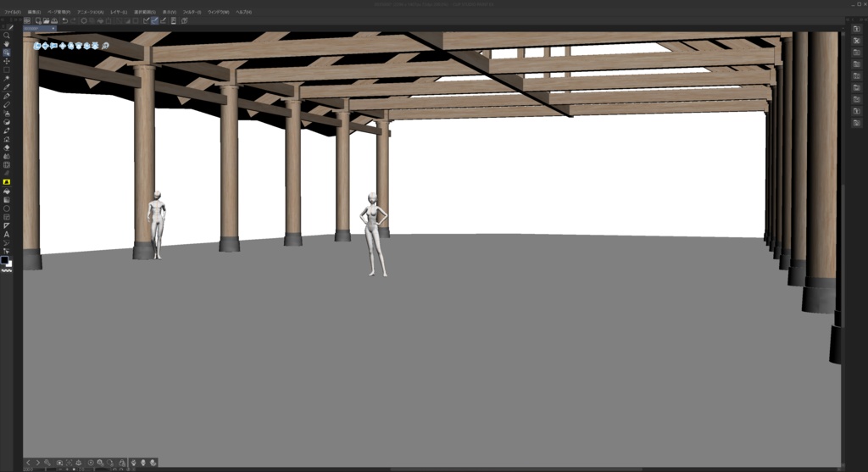Select the Ruler triangle tool
This screenshot has width=868, height=472.
point(7,225)
